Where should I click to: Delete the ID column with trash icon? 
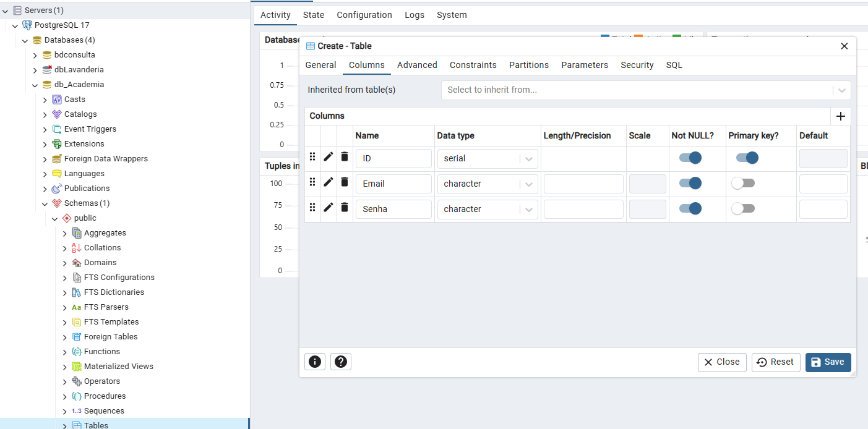click(x=345, y=157)
